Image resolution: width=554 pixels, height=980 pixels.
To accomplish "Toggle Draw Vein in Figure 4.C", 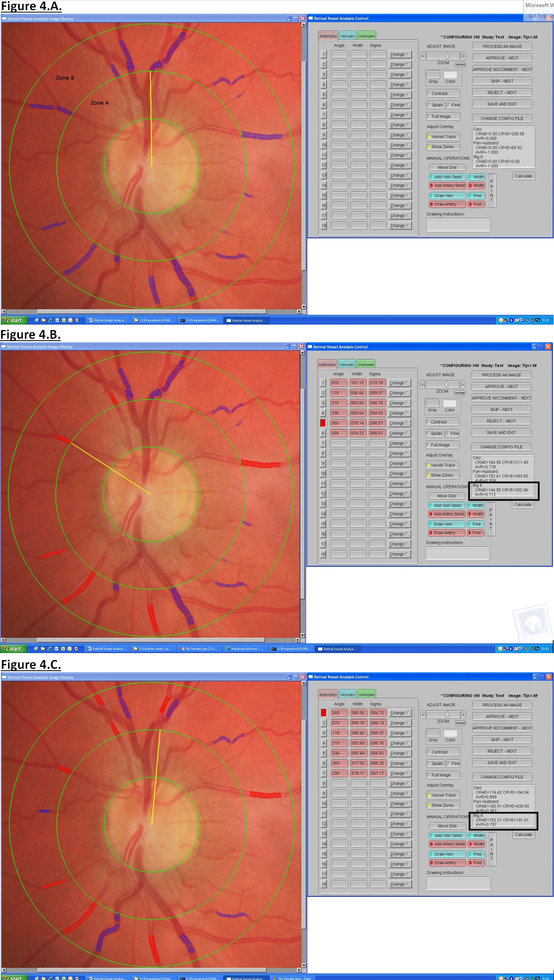I will tap(447, 854).
